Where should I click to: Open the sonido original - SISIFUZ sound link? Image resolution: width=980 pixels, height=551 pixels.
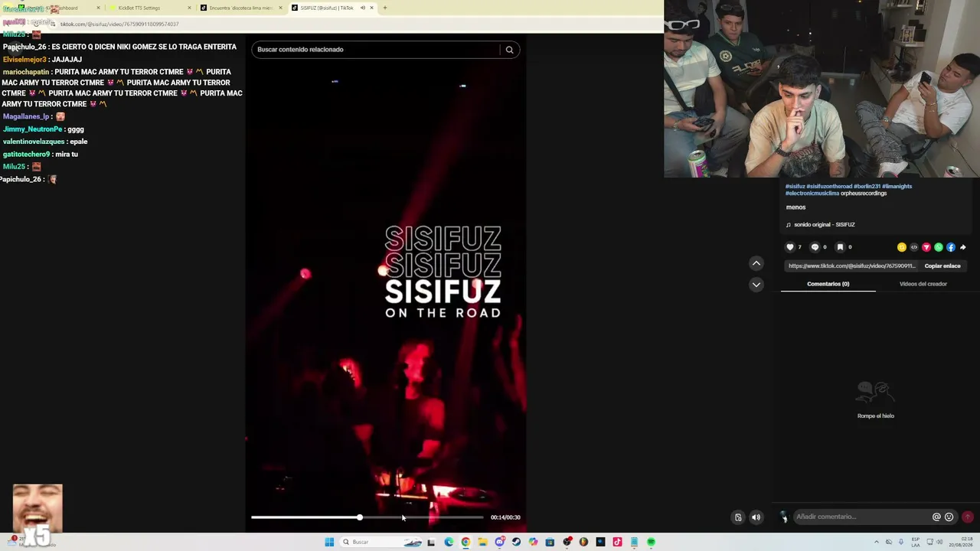coord(824,225)
